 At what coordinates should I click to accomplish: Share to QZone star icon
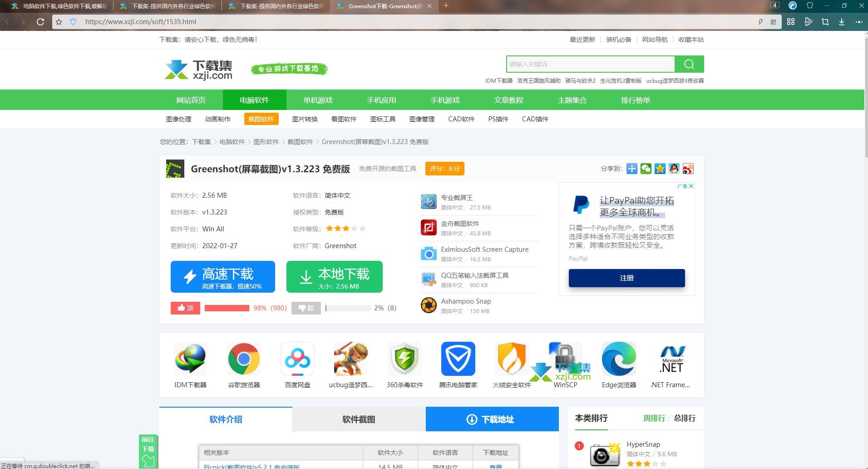coord(660,169)
